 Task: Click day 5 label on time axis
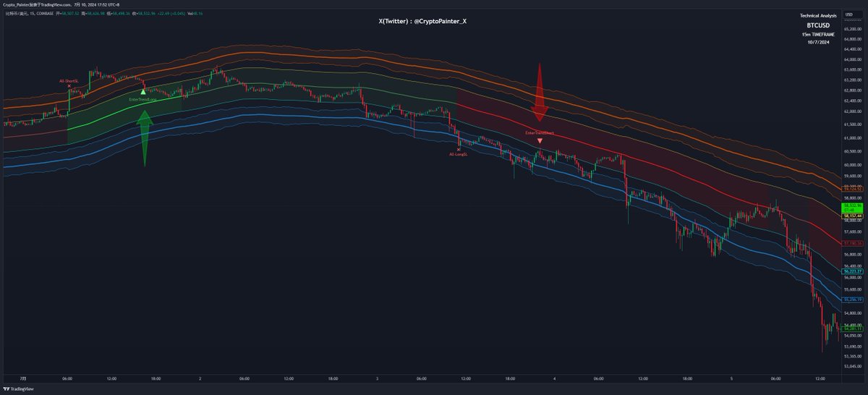pos(731,378)
